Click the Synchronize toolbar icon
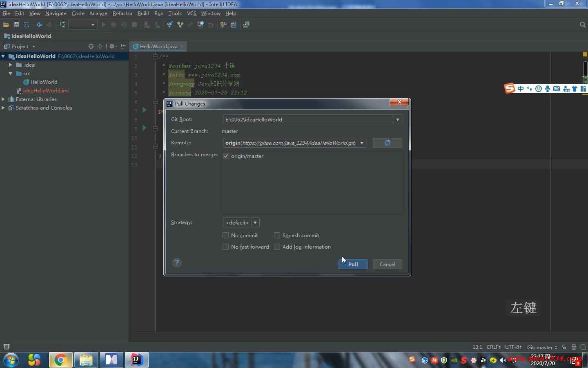Screen dimensions: 588x368 click(27, 25)
